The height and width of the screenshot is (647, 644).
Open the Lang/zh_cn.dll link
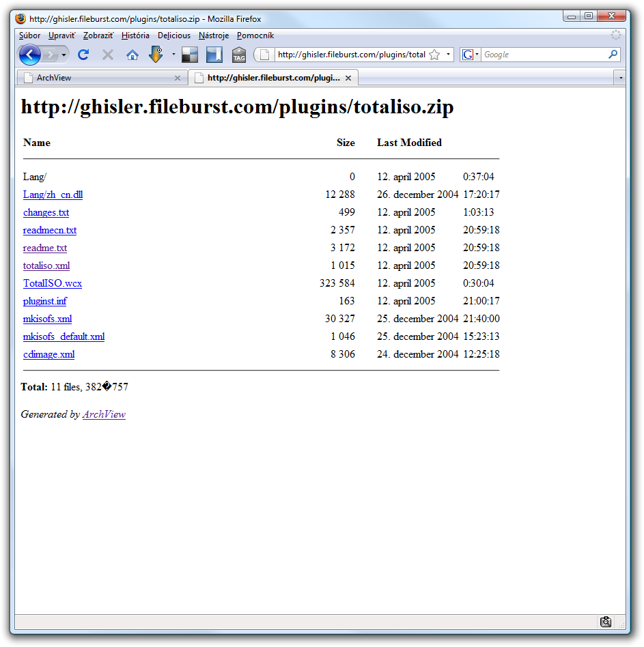53,195
